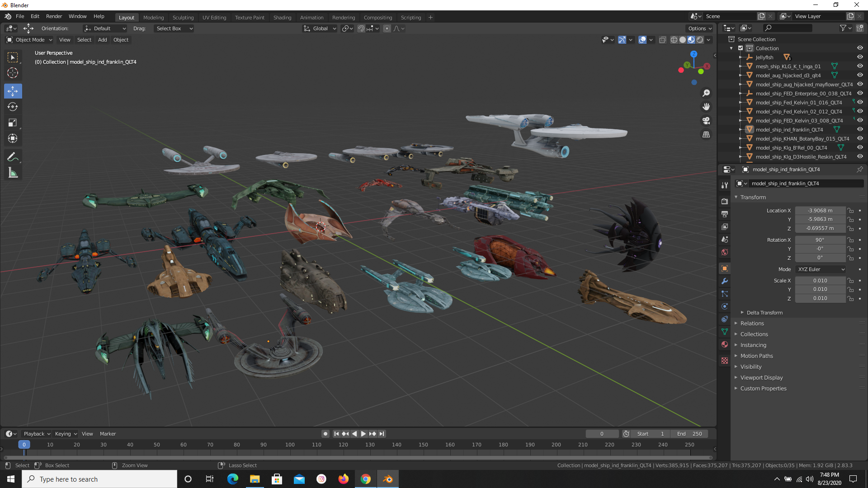Pin the properties editor context
868x488 pixels.
click(x=859, y=169)
